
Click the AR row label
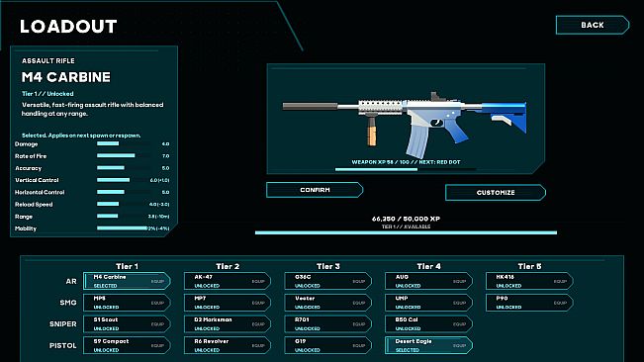click(71, 281)
